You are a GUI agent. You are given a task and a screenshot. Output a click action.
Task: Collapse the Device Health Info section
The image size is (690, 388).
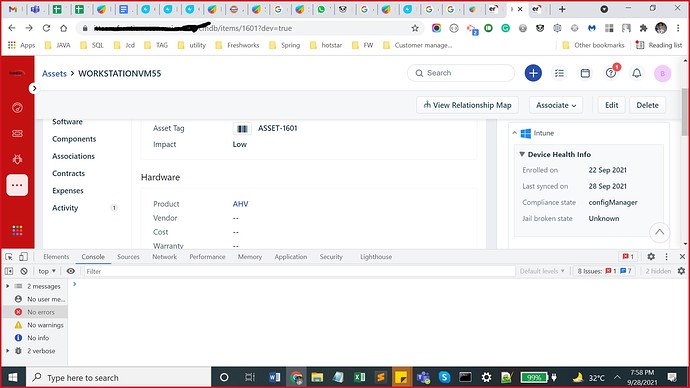[x=522, y=154]
